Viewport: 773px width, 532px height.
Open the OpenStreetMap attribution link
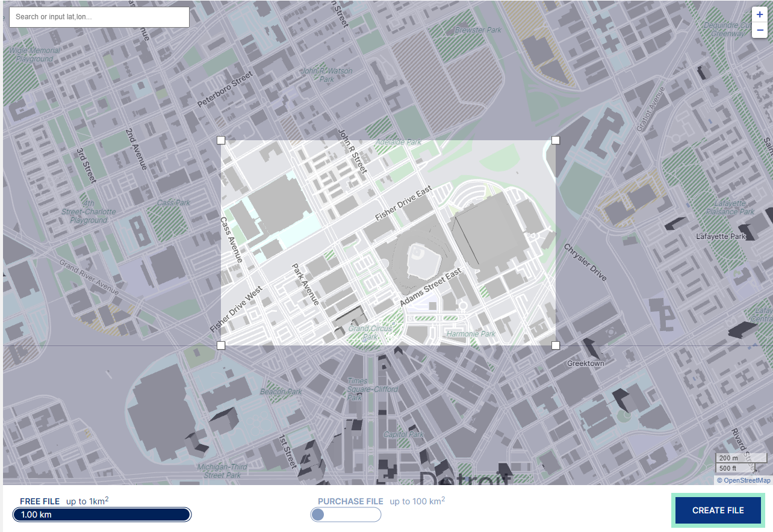pos(744,480)
